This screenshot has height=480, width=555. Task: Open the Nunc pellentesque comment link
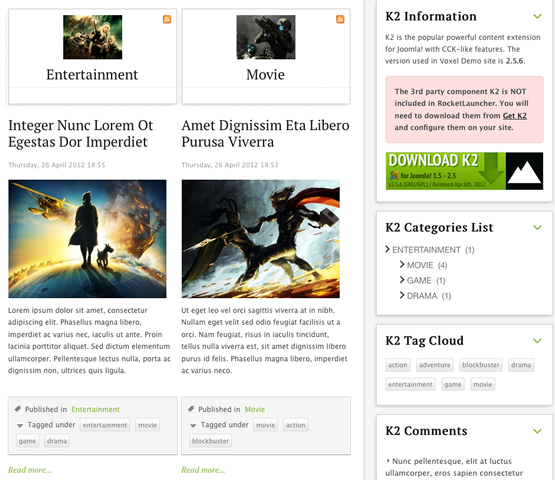(x=454, y=467)
